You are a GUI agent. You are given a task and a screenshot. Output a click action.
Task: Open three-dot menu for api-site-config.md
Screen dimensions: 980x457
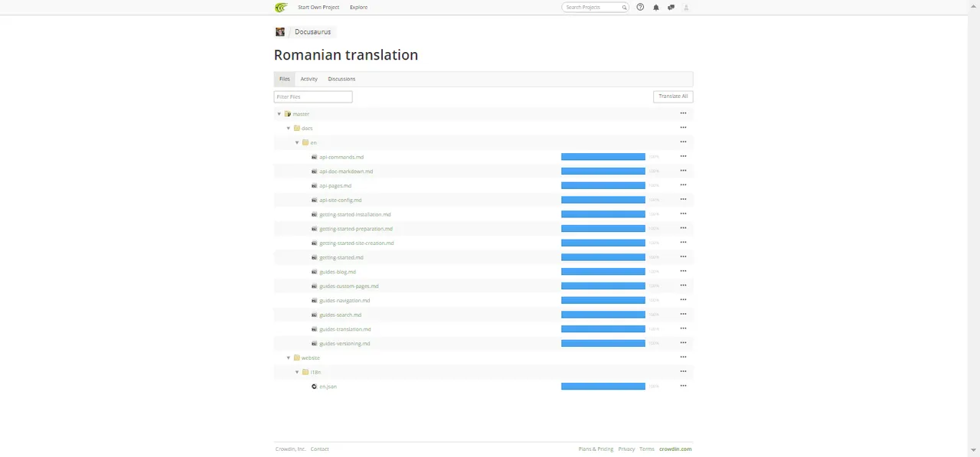point(683,199)
